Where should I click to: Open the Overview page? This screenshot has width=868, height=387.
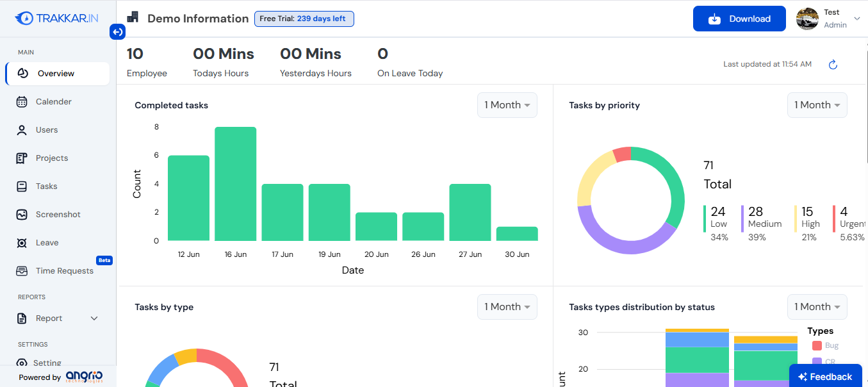point(58,73)
